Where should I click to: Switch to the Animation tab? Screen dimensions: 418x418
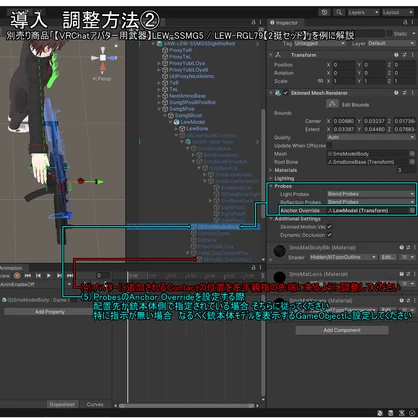(x=11, y=268)
